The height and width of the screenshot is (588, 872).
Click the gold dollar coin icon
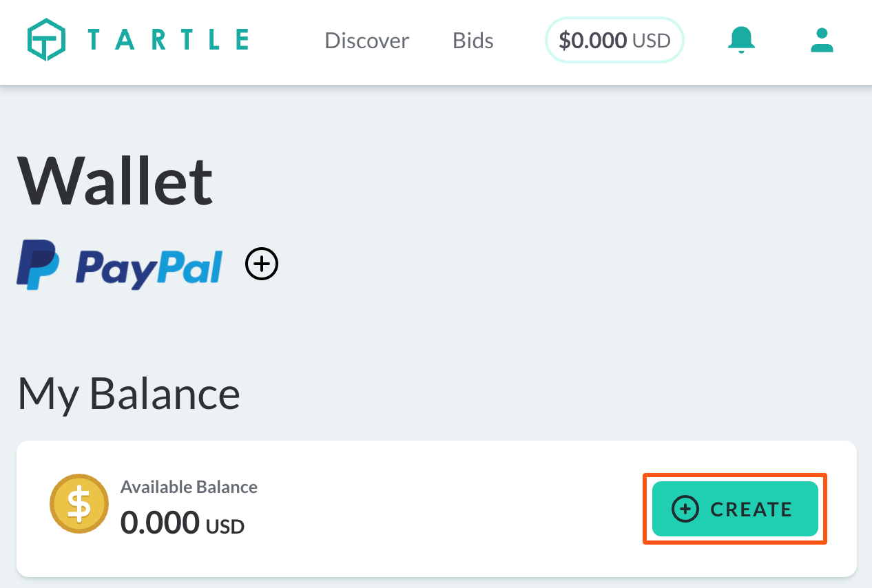[79, 503]
